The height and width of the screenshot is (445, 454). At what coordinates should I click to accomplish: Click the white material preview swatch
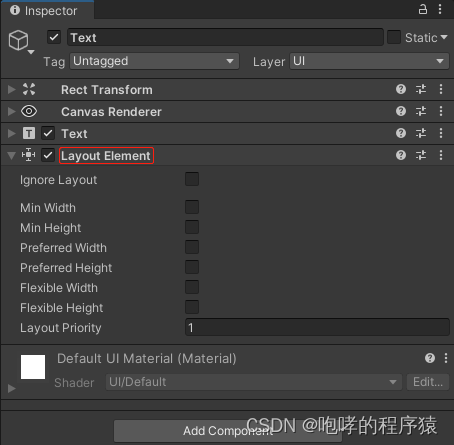click(33, 367)
